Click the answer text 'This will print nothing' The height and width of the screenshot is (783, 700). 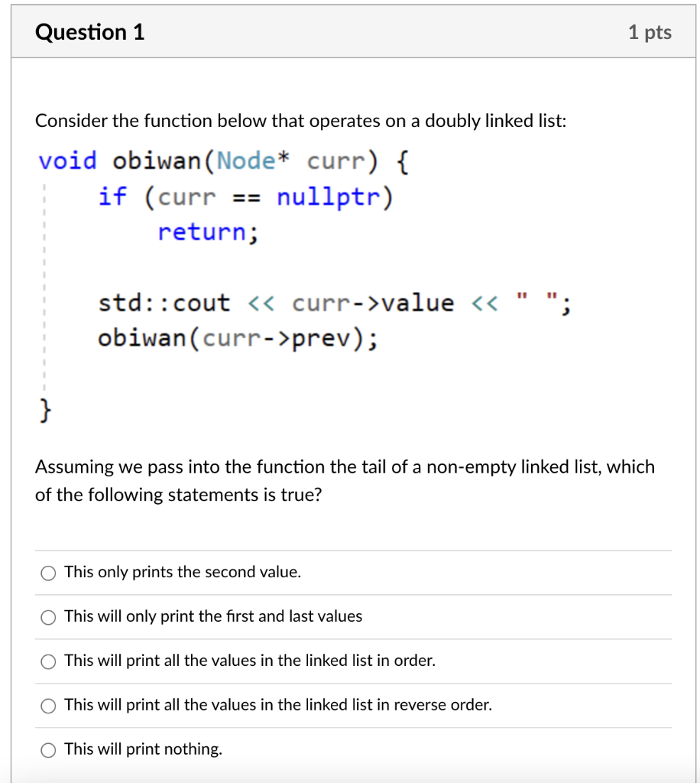pyautogui.click(x=142, y=749)
